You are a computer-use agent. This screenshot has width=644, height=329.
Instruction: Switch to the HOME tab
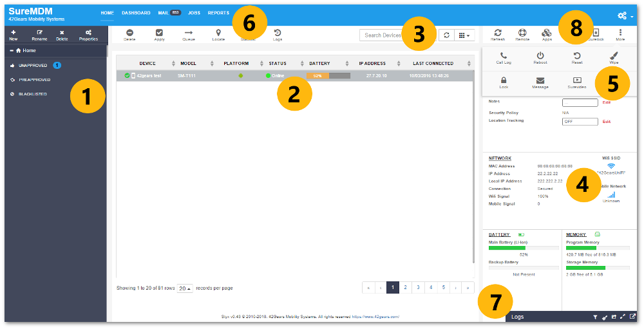tap(107, 13)
